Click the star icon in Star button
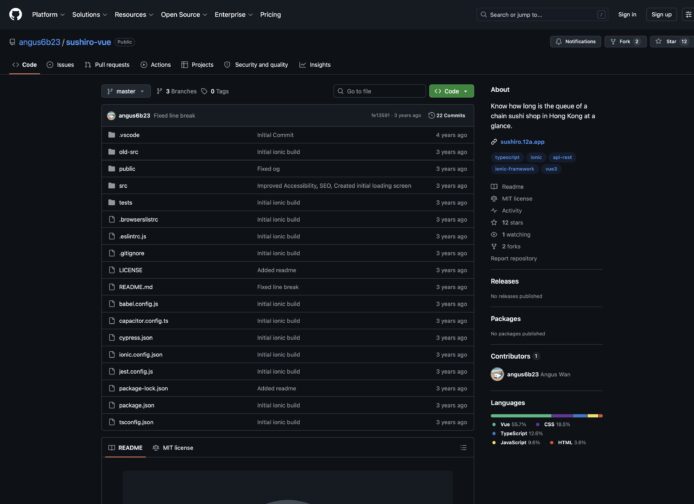The image size is (694, 504). (658, 42)
